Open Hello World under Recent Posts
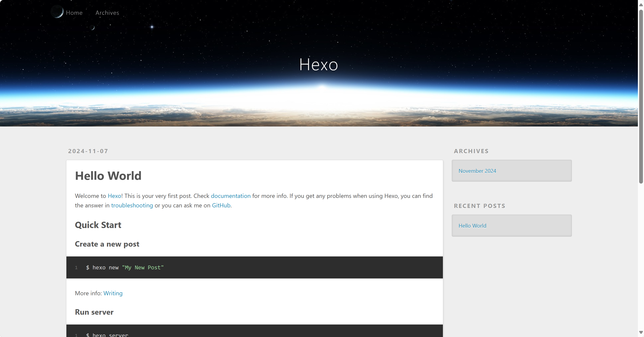Image resolution: width=644 pixels, height=337 pixels. coord(472,226)
